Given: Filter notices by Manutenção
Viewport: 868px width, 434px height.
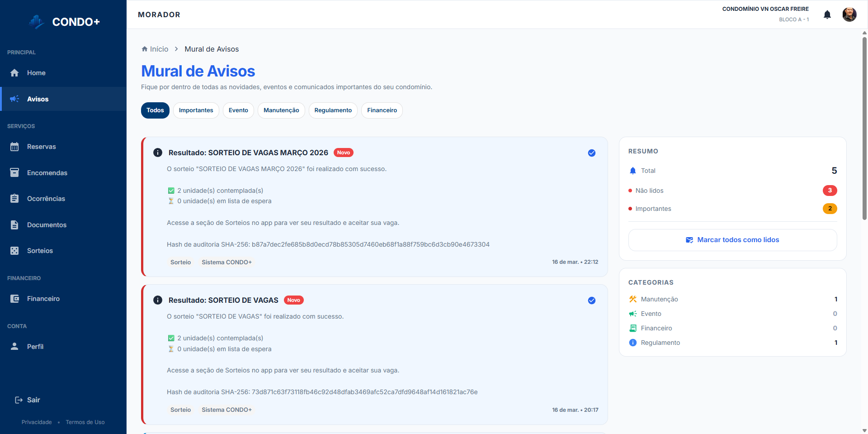Looking at the screenshot, I should pos(281,110).
